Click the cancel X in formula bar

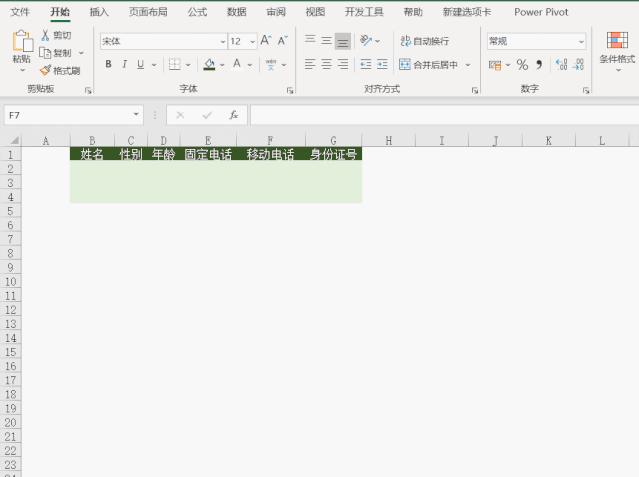tap(180, 115)
